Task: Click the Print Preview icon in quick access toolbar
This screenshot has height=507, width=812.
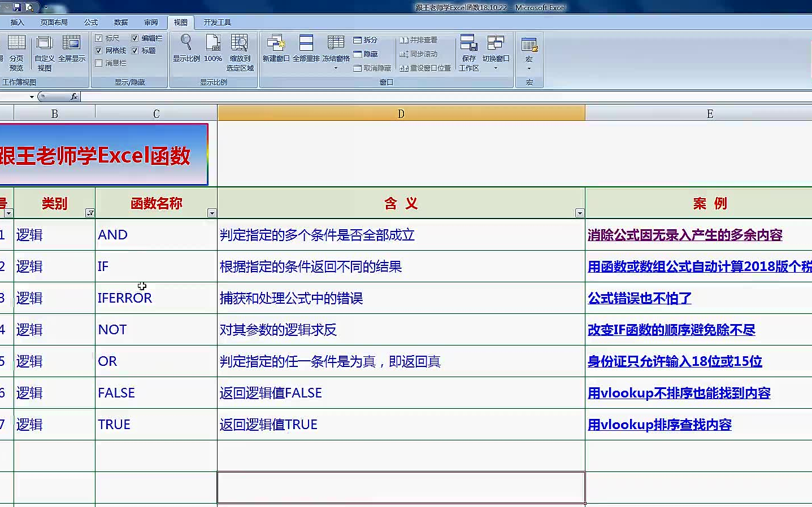Action: coord(29,7)
